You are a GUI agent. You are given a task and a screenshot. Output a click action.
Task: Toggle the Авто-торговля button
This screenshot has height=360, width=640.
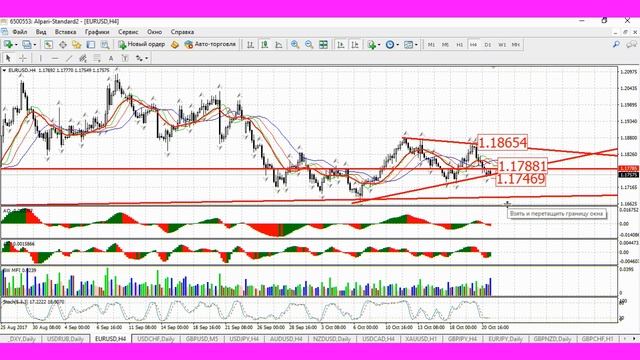210,44
